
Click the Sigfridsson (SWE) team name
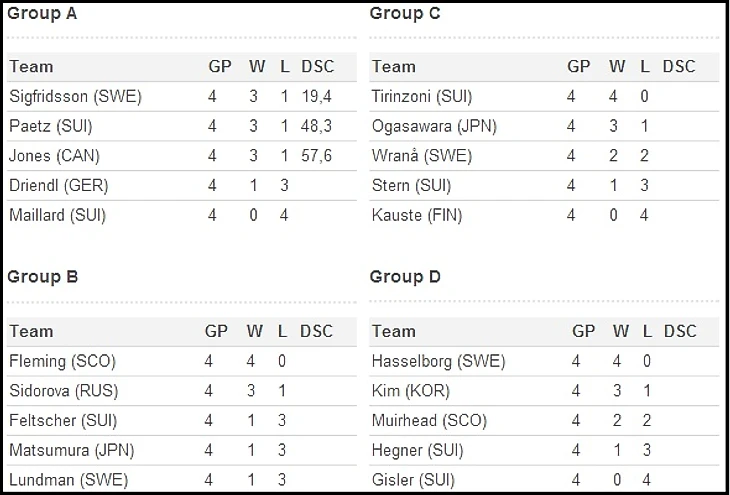[x=75, y=97]
